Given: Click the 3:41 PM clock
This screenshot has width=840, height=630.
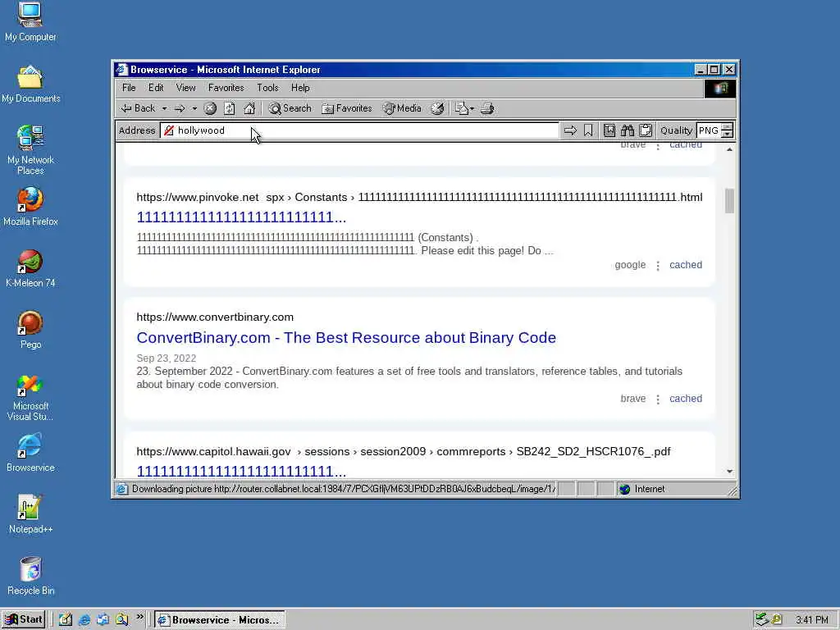Looking at the screenshot, I should [x=811, y=620].
